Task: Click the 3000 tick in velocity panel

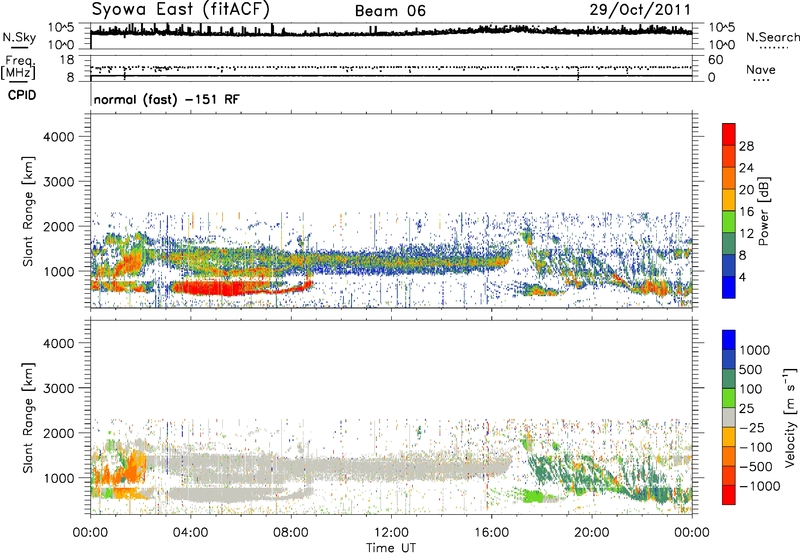Action: pos(59,388)
